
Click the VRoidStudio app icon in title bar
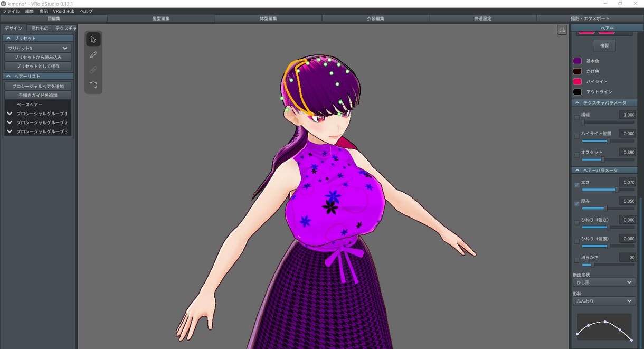tap(4, 3)
